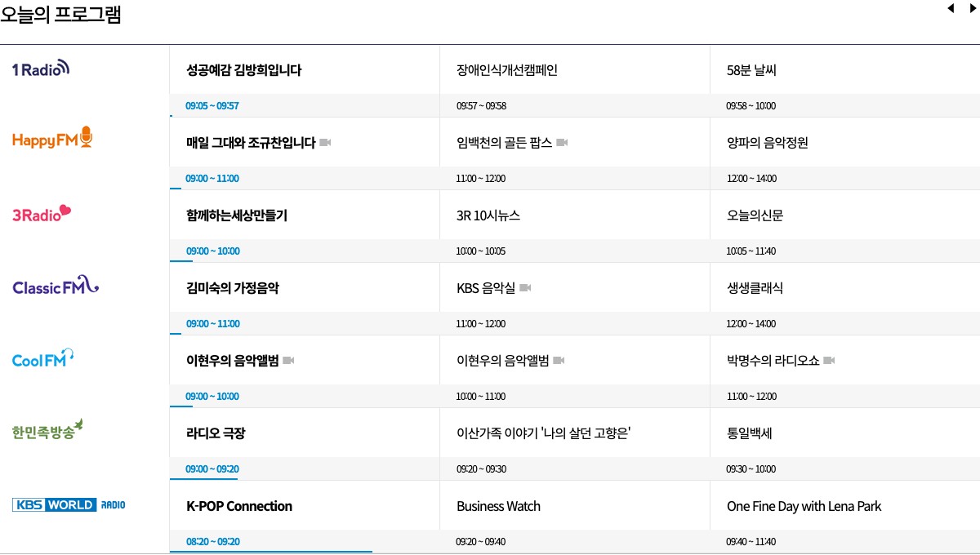
Task: Open program 오늘의신문
Action: click(x=755, y=215)
